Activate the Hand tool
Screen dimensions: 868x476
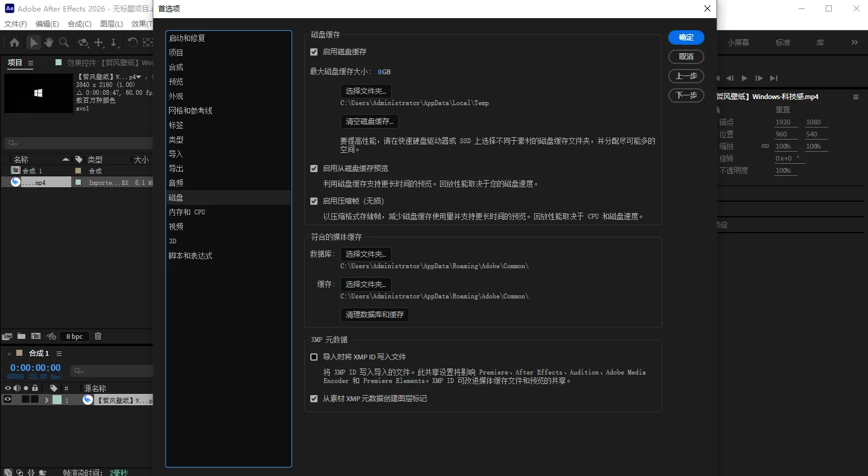(48, 42)
